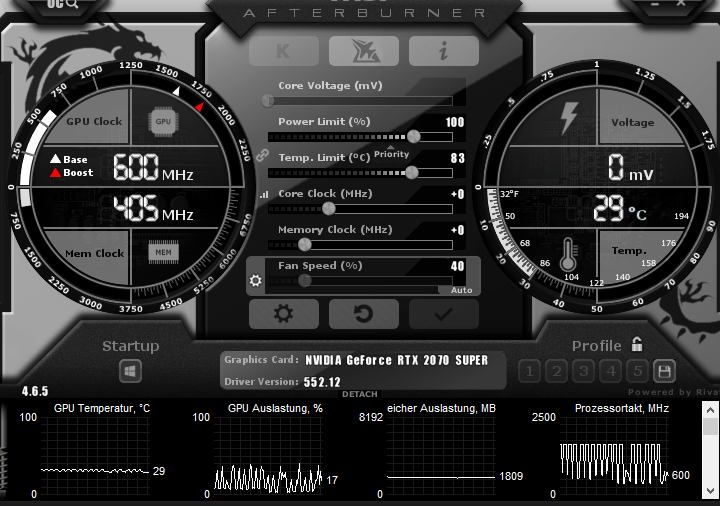Click the Core Clock slider handle
Viewport: 720px width, 506px height.
pos(328,208)
